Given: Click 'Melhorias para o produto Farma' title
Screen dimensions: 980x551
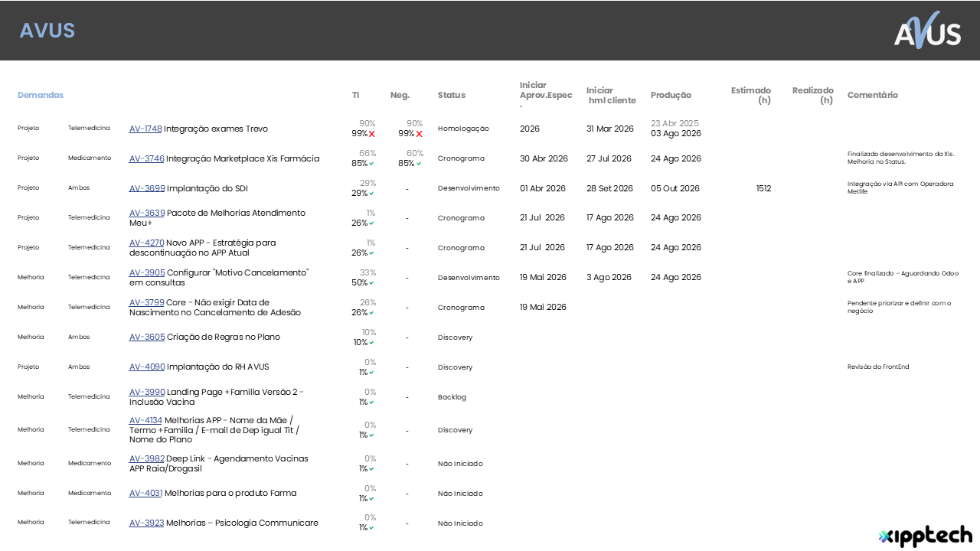Looking at the screenshot, I should (x=230, y=493).
